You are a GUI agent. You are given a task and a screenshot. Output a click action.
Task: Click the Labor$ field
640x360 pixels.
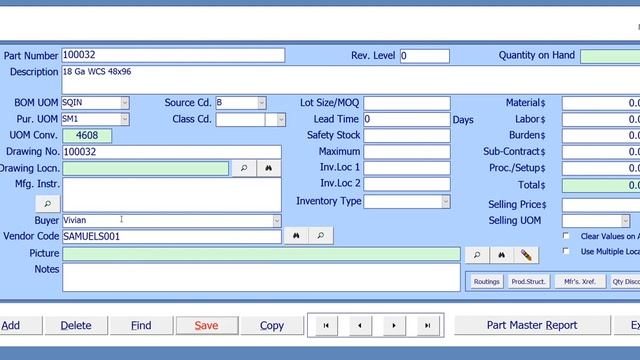601,120
